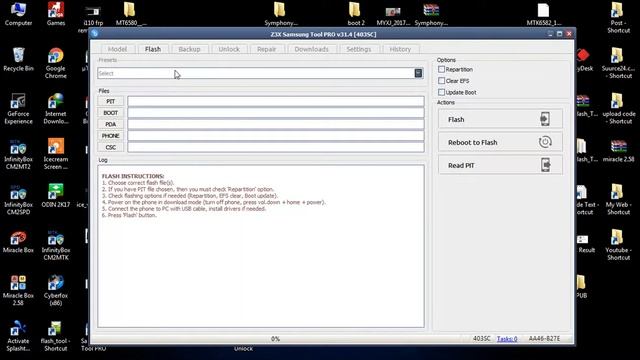640x360 pixels.
Task: Expand the Presets Select dropdown
Action: click(260, 73)
